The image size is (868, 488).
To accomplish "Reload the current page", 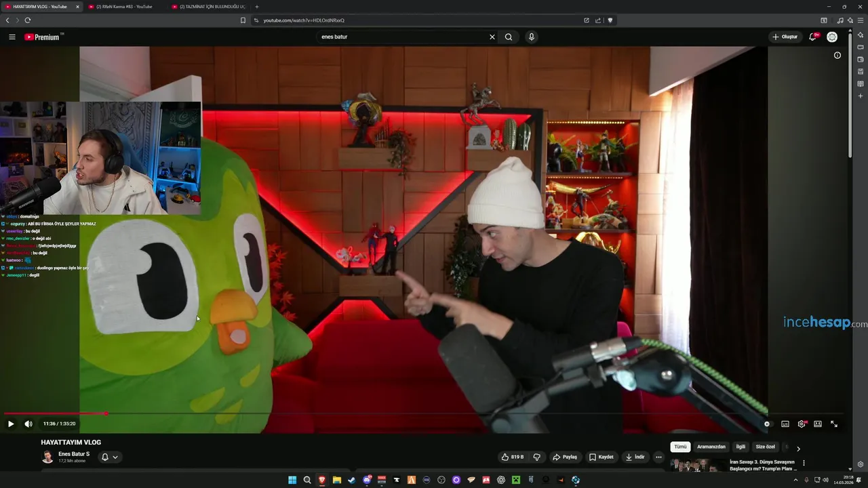I will click(28, 20).
